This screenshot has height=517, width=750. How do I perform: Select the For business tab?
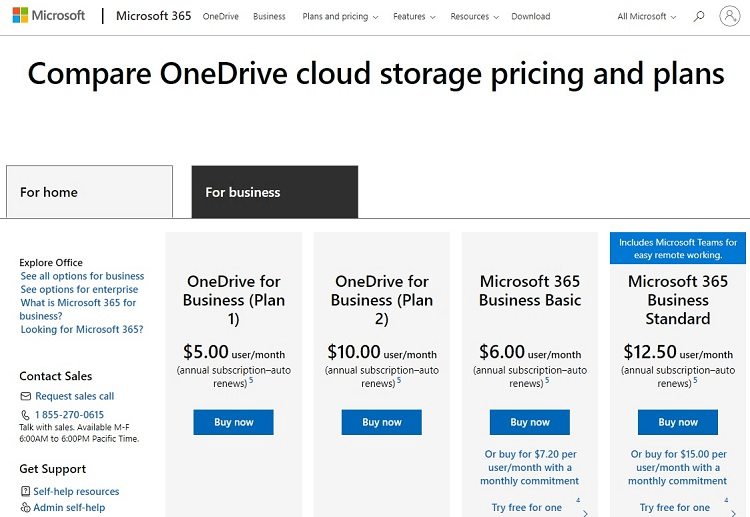(275, 192)
